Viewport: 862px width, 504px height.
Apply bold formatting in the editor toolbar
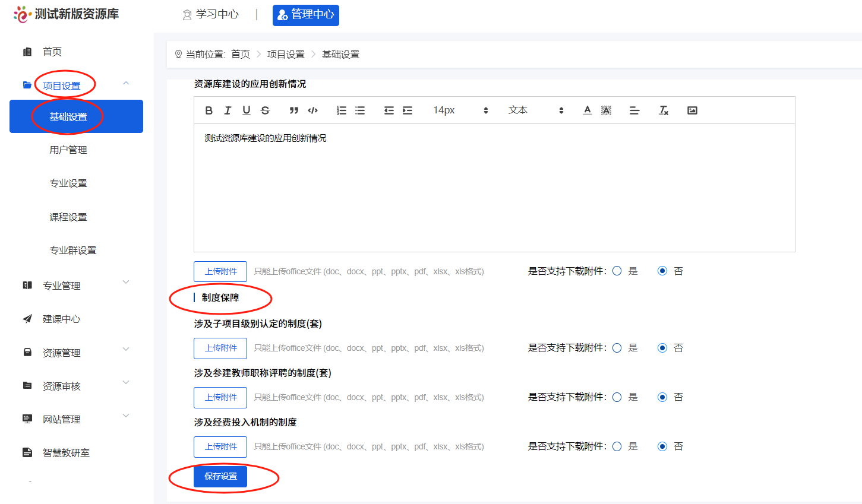(209, 110)
